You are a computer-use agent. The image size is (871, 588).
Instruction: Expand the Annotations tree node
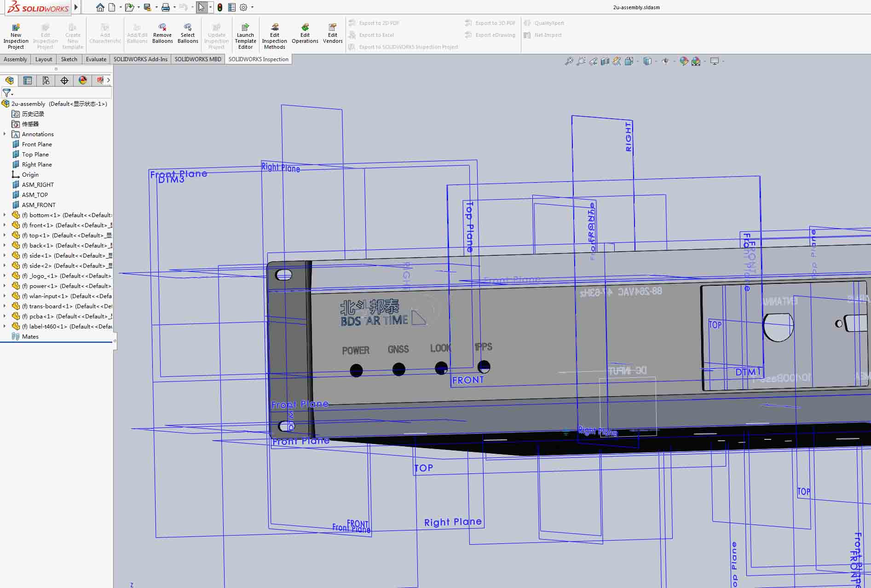(5, 134)
